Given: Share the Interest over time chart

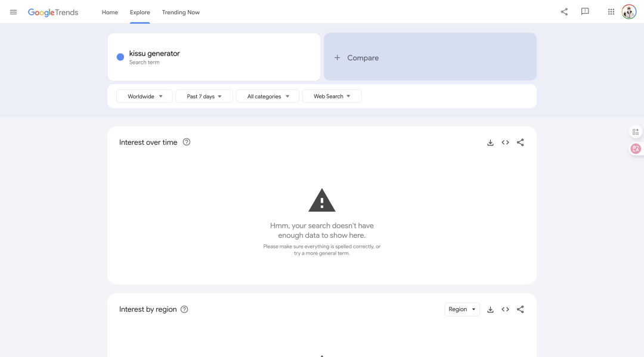Looking at the screenshot, I should click(521, 142).
